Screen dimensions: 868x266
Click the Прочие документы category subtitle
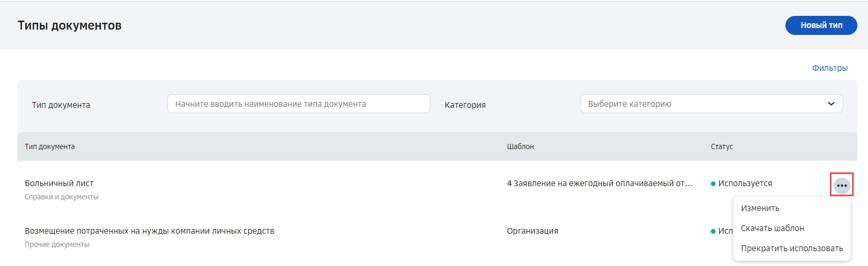[x=57, y=244]
